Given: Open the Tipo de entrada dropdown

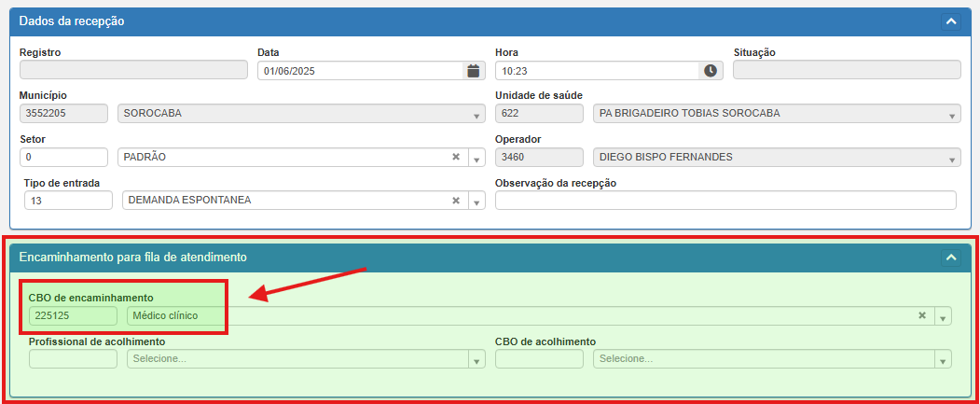Looking at the screenshot, I should pyautogui.click(x=476, y=201).
